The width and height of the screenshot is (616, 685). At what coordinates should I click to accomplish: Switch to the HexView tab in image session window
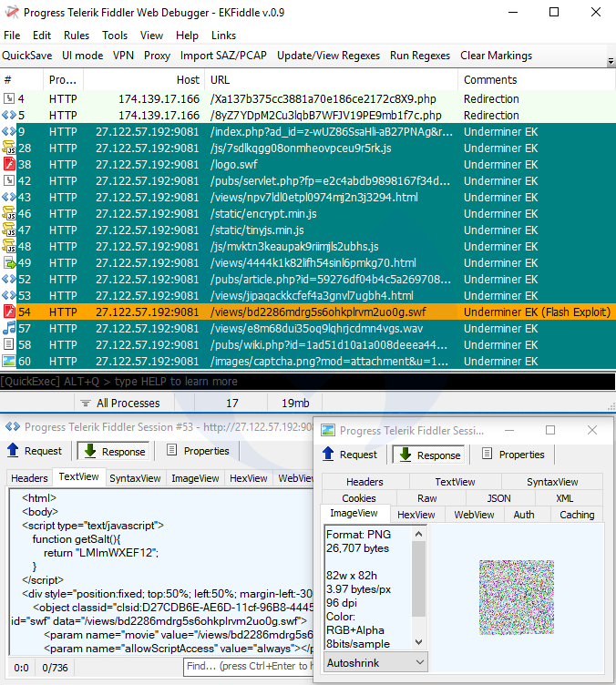point(416,515)
